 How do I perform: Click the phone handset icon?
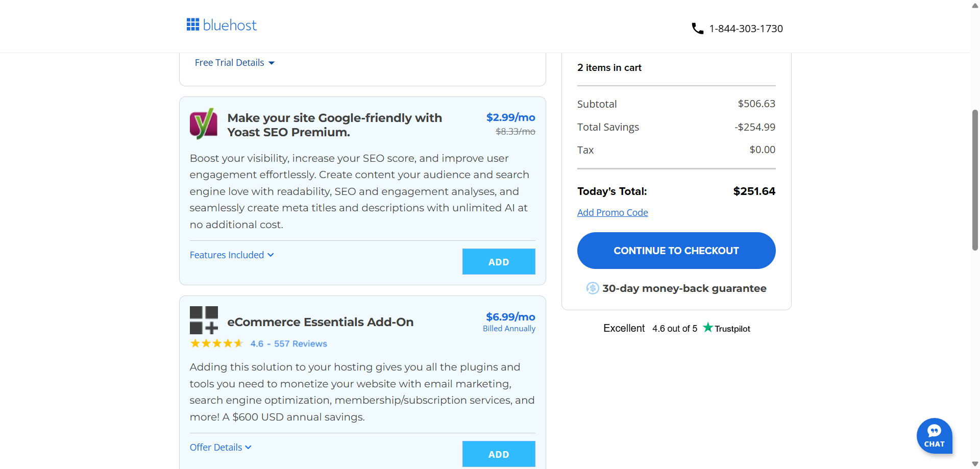tap(697, 29)
